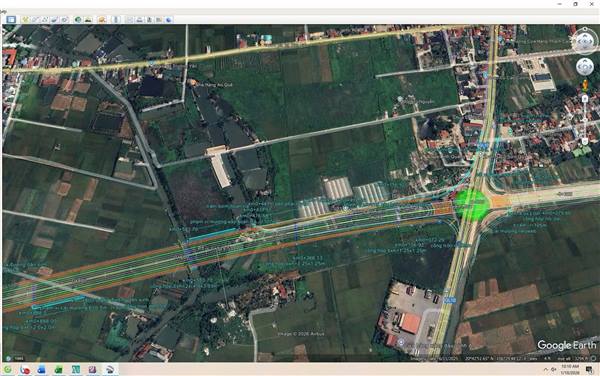600x376 pixels.
Task: Choose the Add Image Overlay tool
Action: coord(54,20)
